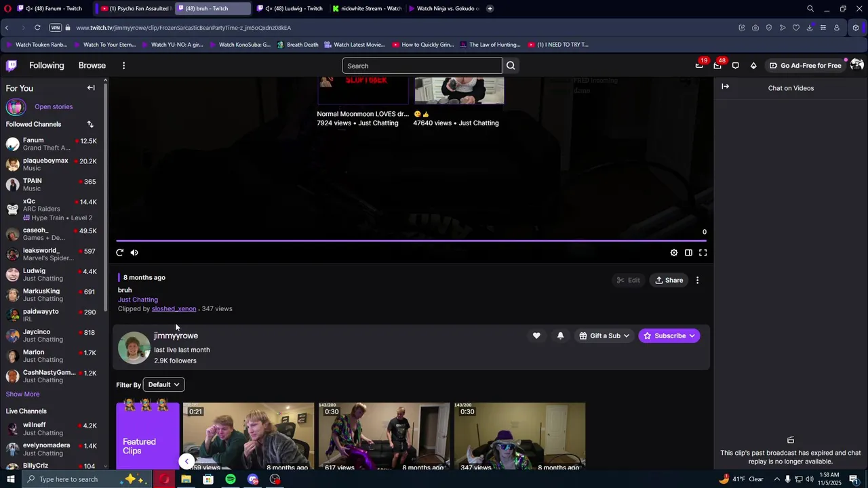Image resolution: width=868 pixels, height=488 pixels.
Task: Open the sloshed_xenon clipper link
Action: click(x=174, y=308)
